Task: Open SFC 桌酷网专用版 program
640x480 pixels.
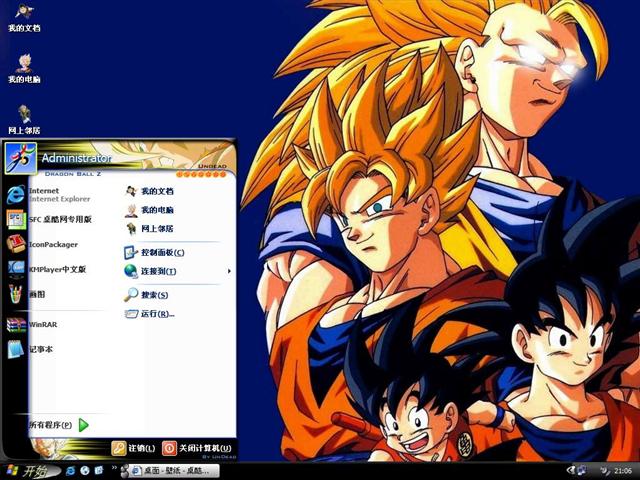Action: click(x=49, y=220)
